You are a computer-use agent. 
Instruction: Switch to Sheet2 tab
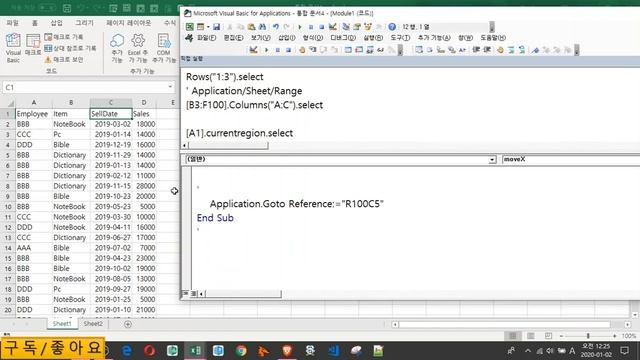click(93, 324)
